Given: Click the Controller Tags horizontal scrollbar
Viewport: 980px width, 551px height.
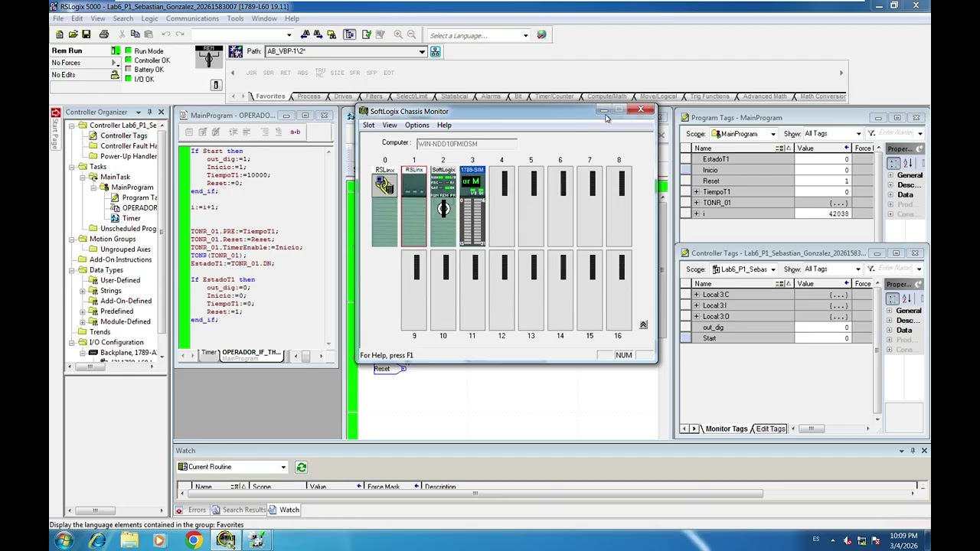Looking at the screenshot, I should (811, 429).
